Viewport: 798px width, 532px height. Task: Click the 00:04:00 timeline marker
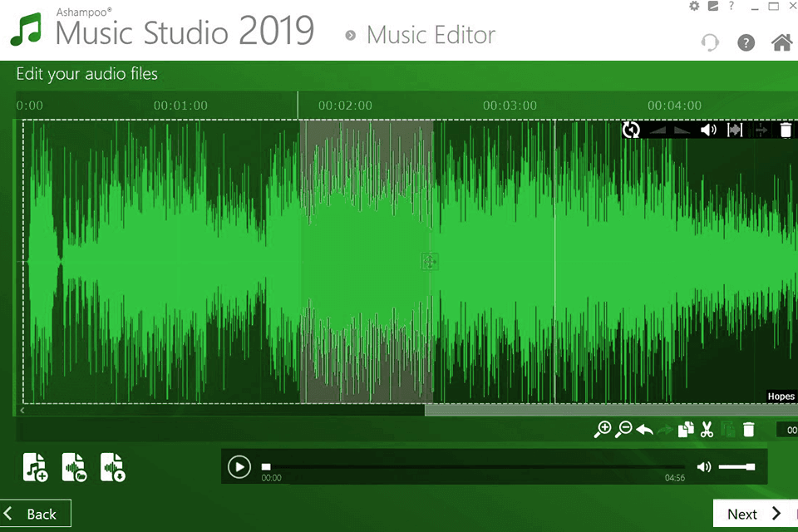click(674, 106)
